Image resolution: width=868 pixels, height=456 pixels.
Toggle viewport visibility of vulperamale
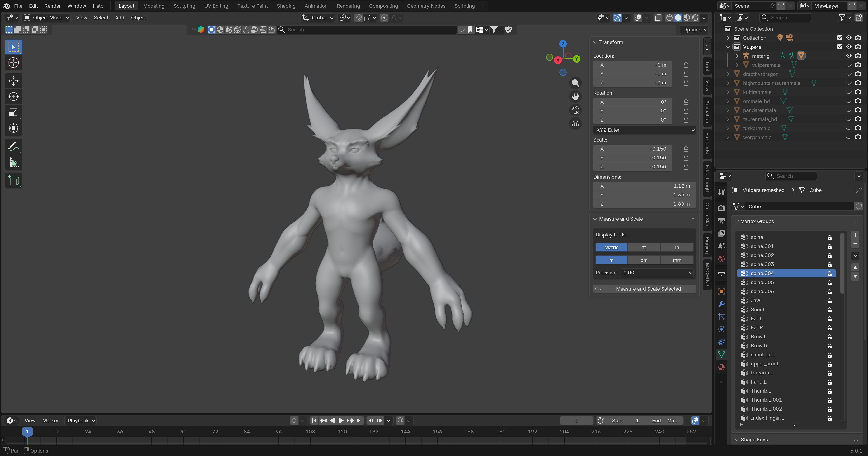849,65
